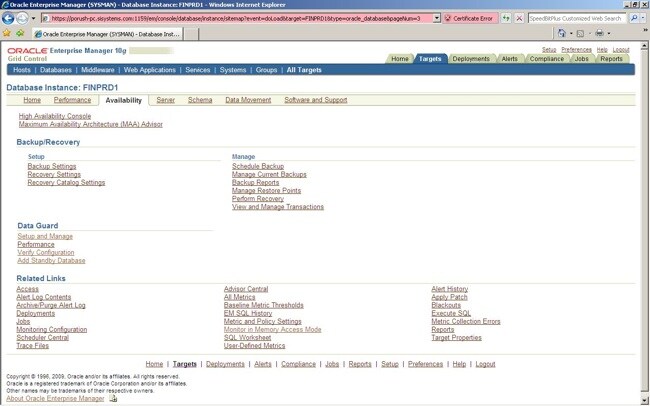650x406 pixels.
Task: Open the Alerts global tab
Action: (x=509, y=59)
